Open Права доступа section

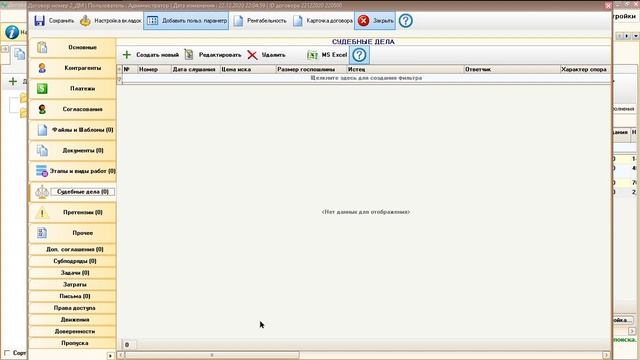(73, 308)
